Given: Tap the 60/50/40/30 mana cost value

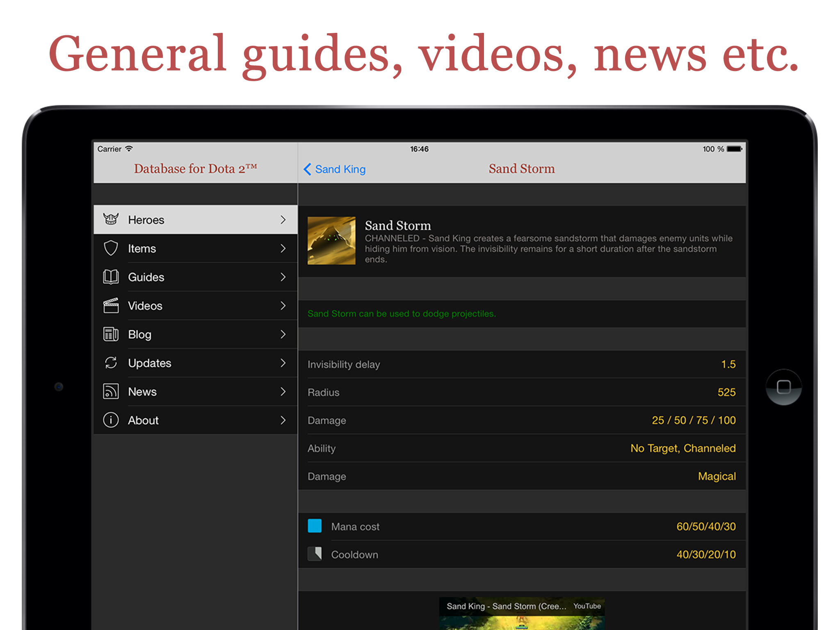Looking at the screenshot, I should tap(706, 526).
